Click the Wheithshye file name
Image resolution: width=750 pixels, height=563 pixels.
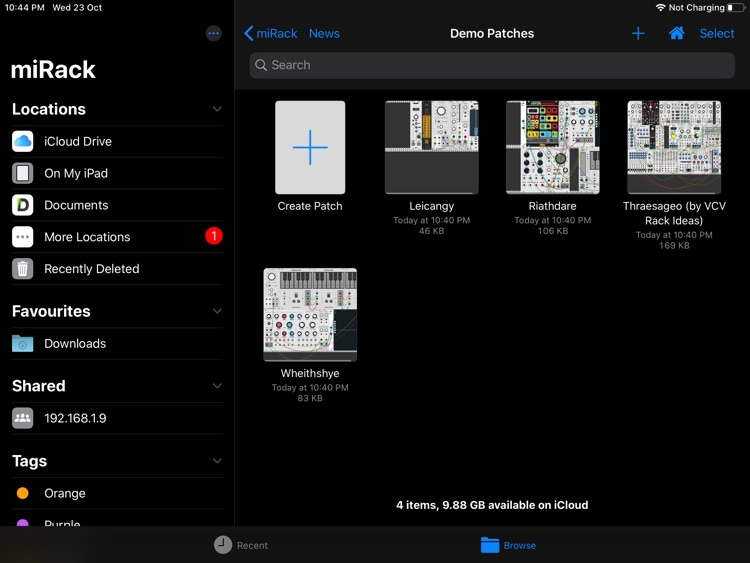(x=310, y=373)
